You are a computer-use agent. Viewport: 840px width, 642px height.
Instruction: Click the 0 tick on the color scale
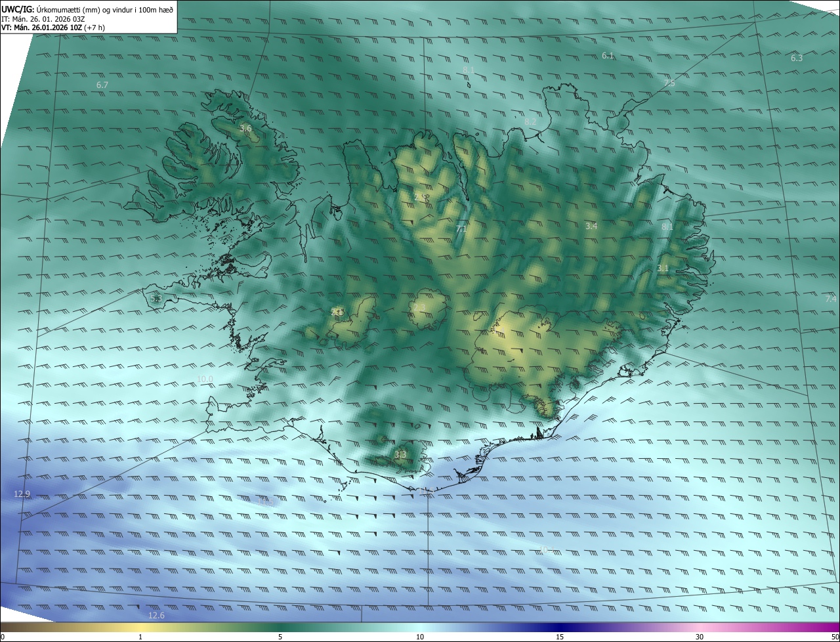tap(3, 637)
